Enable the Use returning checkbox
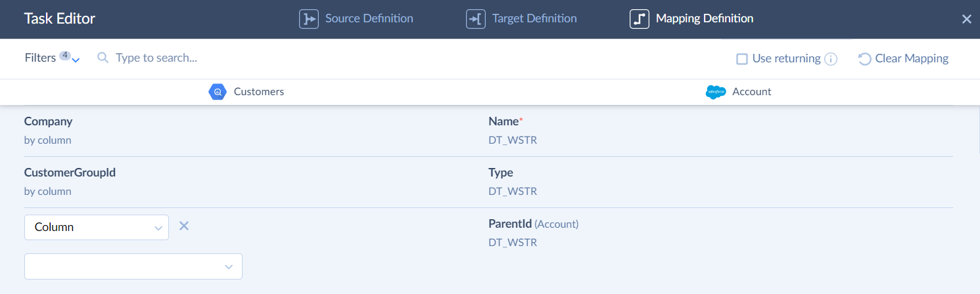This screenshot has width=980, height=294. tap(742, 59)
